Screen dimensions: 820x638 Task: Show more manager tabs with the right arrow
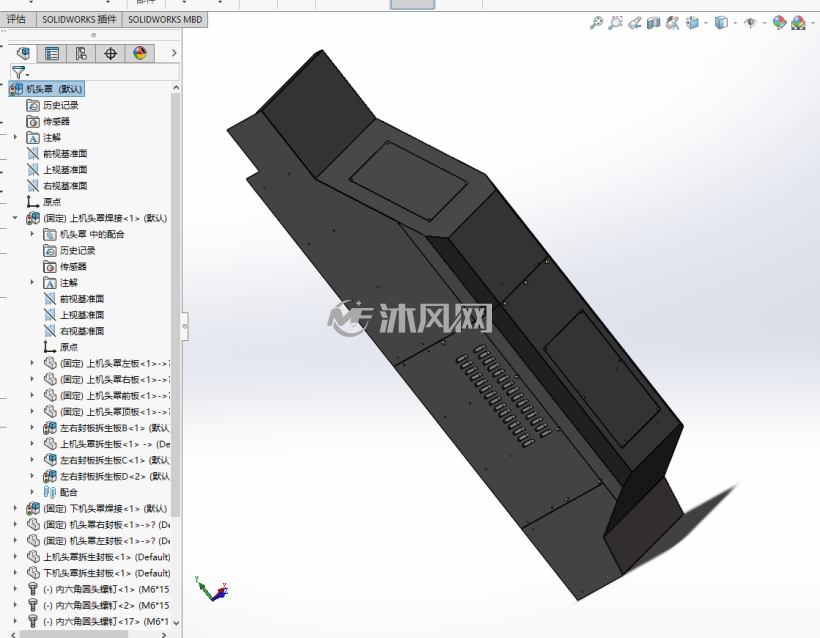[x=174, y=53]
